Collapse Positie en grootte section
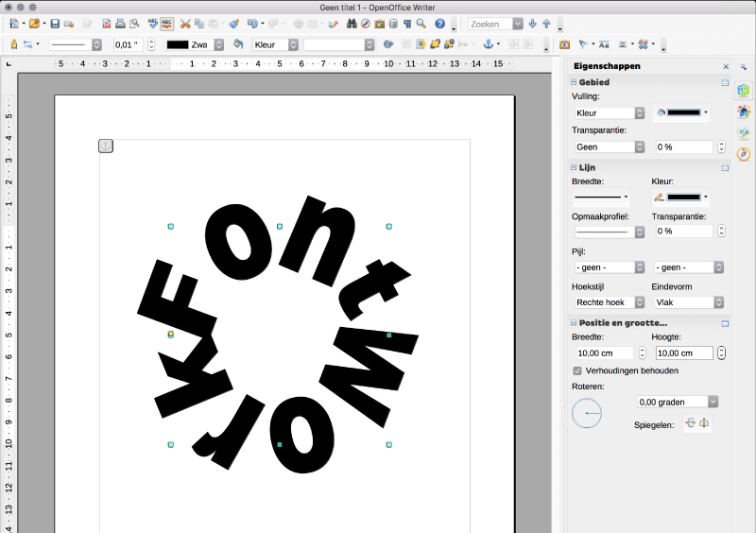756x533 pixels. pos(574,322)
